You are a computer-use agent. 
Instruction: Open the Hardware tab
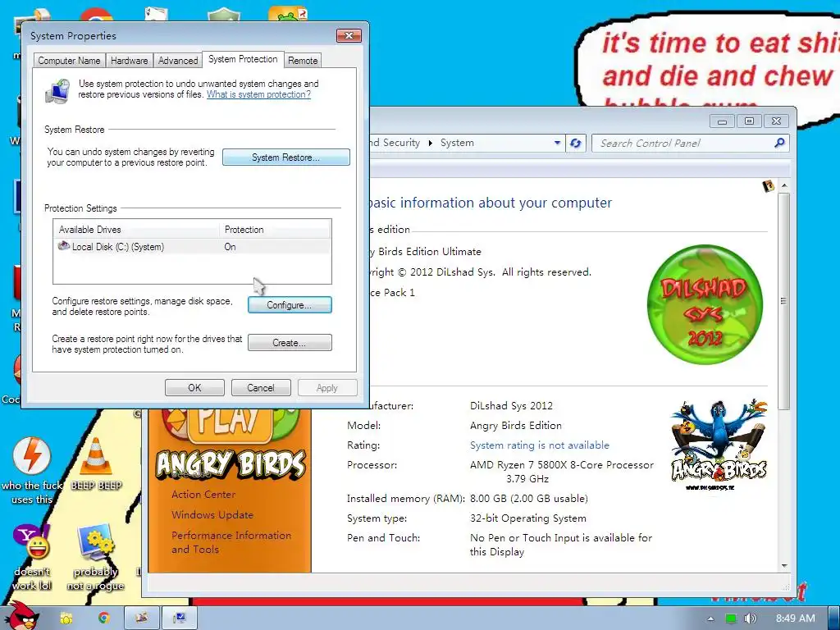tap(129, 61)
